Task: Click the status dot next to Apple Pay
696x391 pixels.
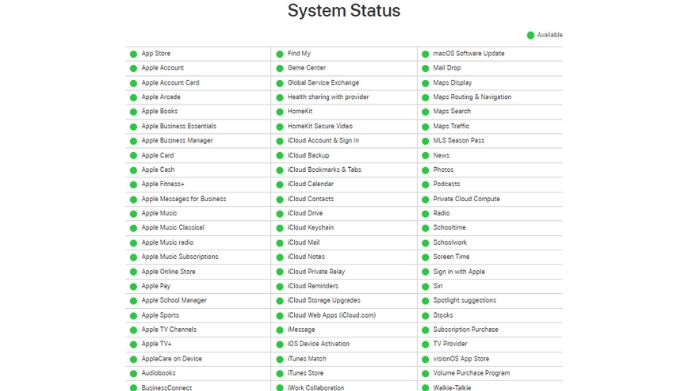Action: coord(133,287)
